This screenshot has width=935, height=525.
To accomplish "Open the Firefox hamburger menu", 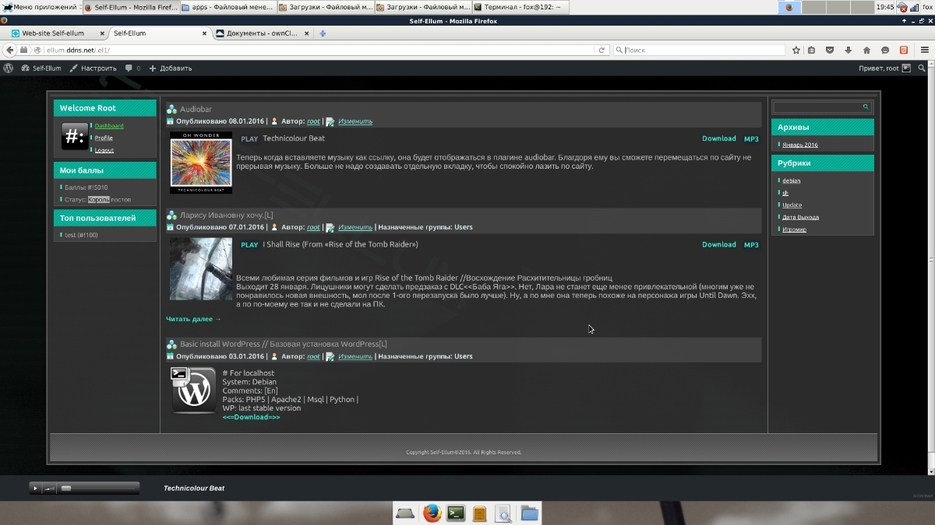I will pyautogui.click(x=925, y=50).
